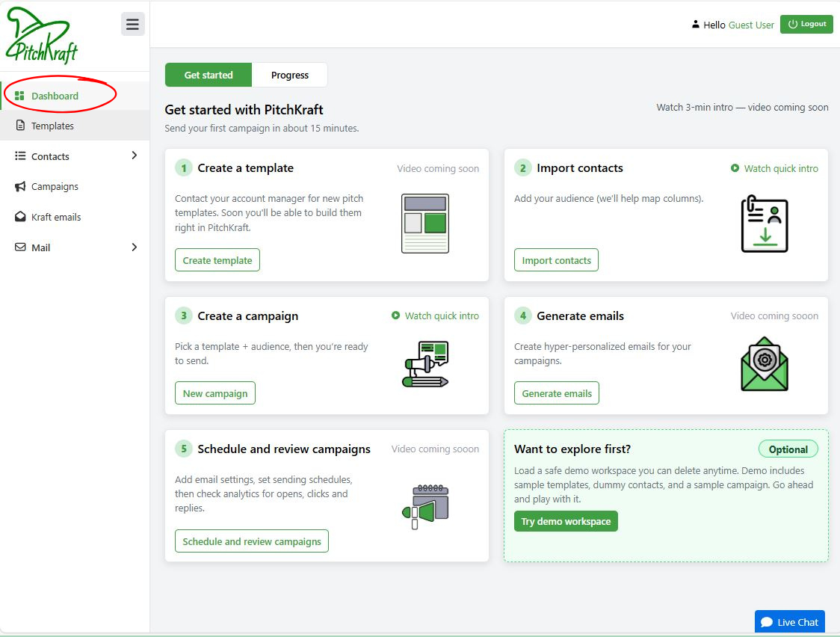The width and height of the screenshot is (840, 637).
Task: Switch to the Progress tab
Action: pyautogui.click(x=290, y=75)
